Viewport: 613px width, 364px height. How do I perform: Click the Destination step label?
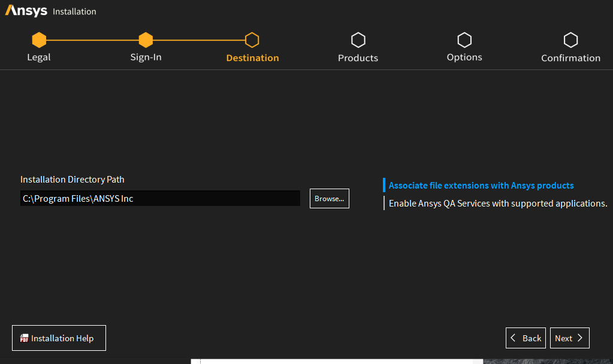click(252, 58)
